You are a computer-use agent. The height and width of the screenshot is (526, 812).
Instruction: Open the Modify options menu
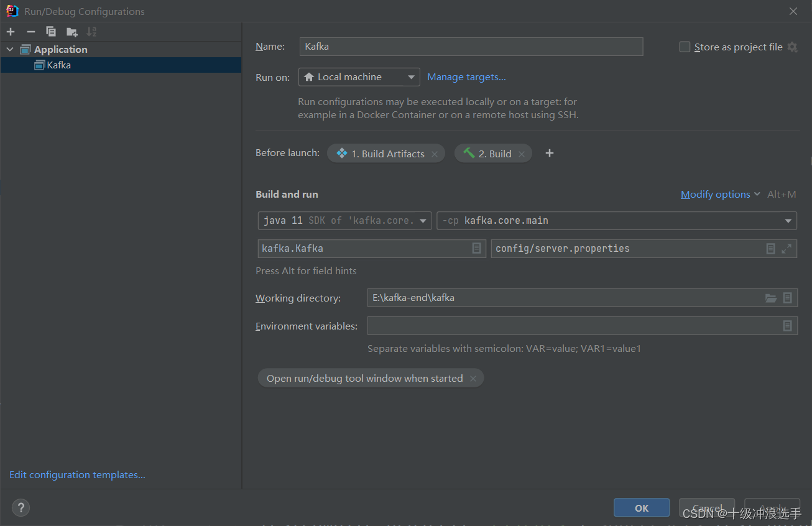(x=721, y=194)
